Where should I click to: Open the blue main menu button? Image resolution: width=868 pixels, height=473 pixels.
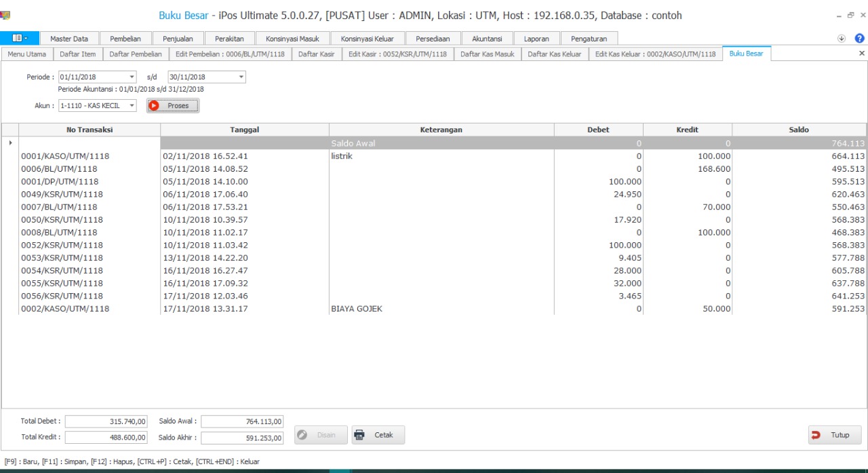[x=20, y=39]
